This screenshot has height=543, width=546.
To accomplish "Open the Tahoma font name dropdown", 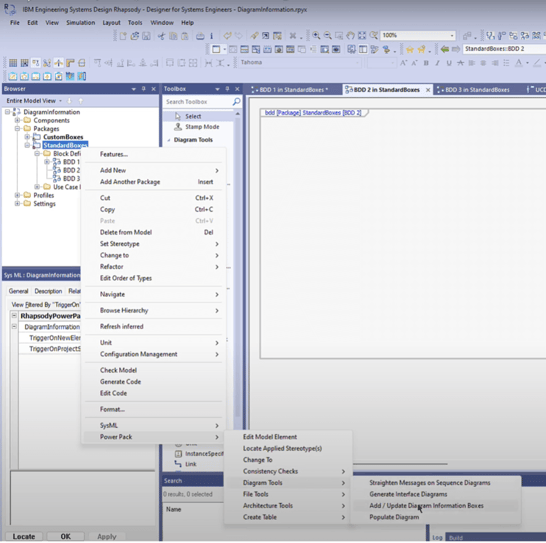I will tap(357, 63).
